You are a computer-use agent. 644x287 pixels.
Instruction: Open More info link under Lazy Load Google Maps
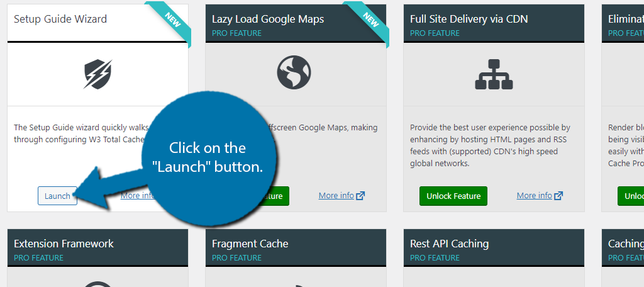(x=336, y=195)
